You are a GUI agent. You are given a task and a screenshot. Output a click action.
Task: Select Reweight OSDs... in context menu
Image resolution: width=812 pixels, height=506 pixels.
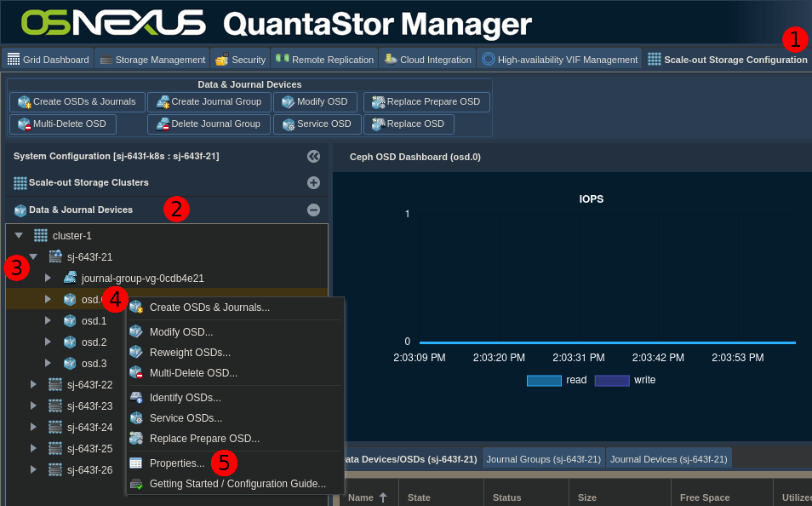(190, 353)
